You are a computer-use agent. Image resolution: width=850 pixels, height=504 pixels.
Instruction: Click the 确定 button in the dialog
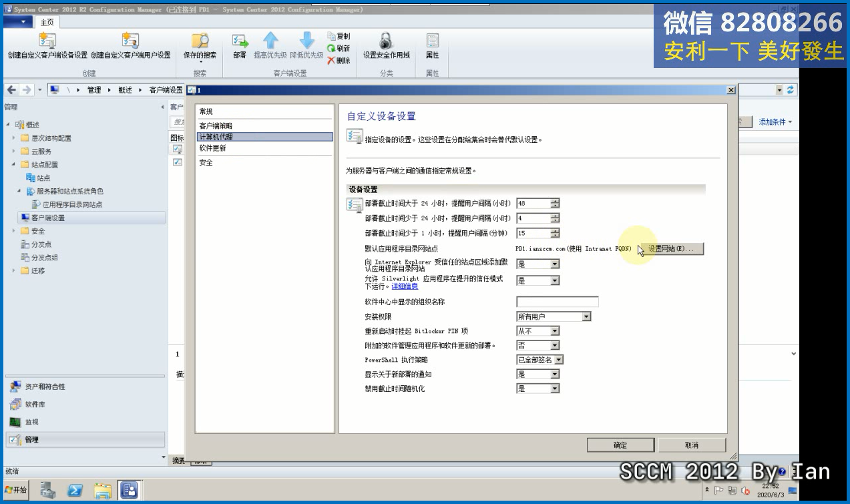(620, 445)
